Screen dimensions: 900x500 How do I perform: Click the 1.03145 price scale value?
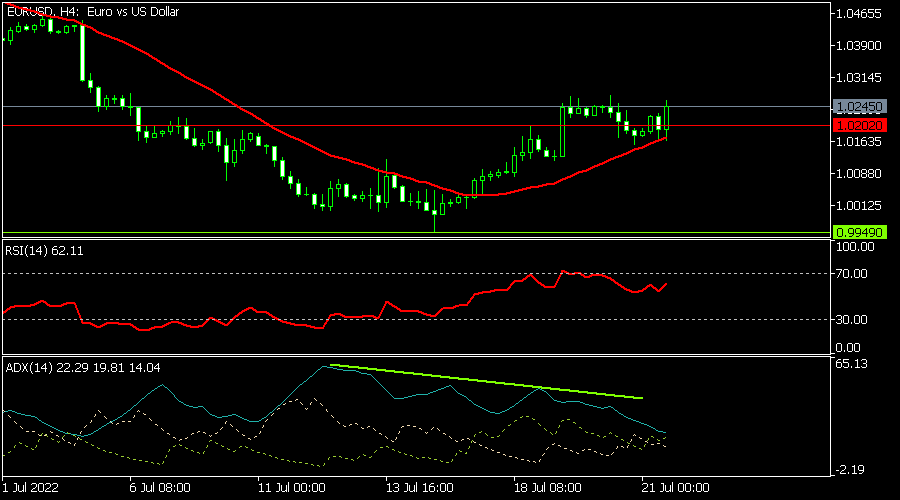(859, 77)
